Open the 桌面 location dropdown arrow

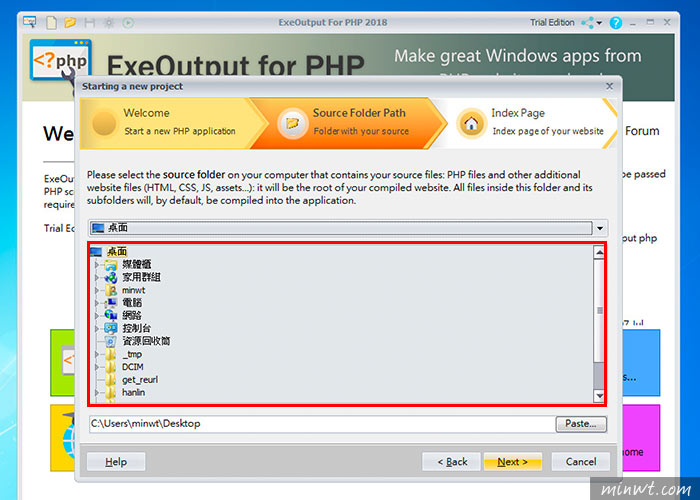point(600,229)
